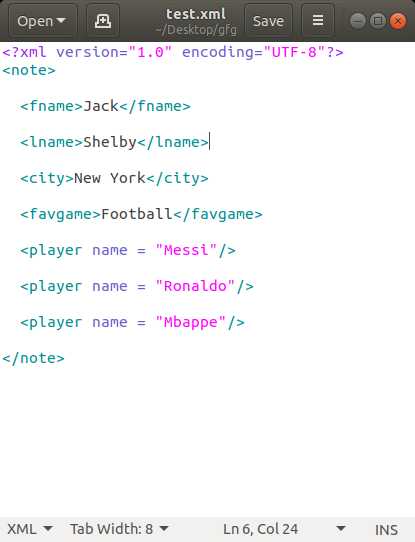This screenshot has height=542, width=415.
Task: Maximize the gedit window
Action: pos(378,21)
